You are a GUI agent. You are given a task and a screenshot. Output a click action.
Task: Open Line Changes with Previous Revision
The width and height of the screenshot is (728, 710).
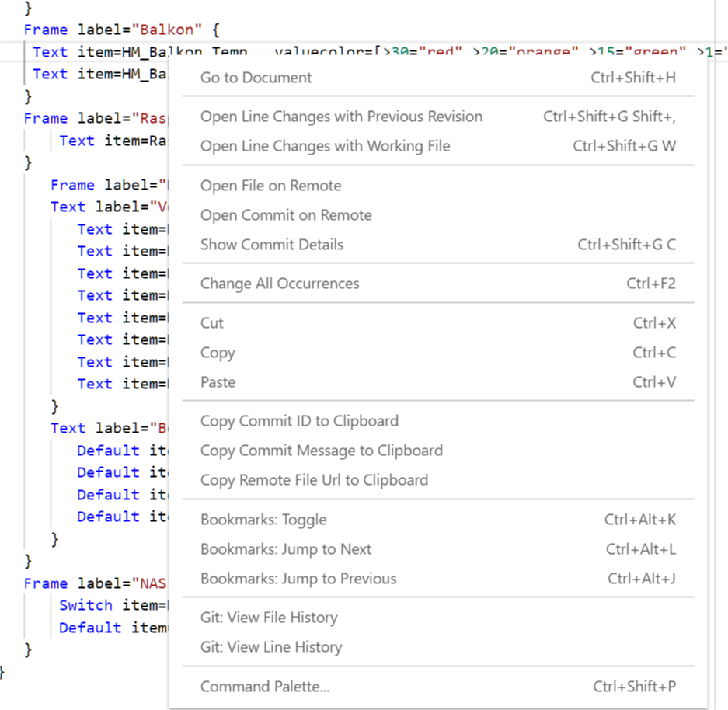click(341, 117)
